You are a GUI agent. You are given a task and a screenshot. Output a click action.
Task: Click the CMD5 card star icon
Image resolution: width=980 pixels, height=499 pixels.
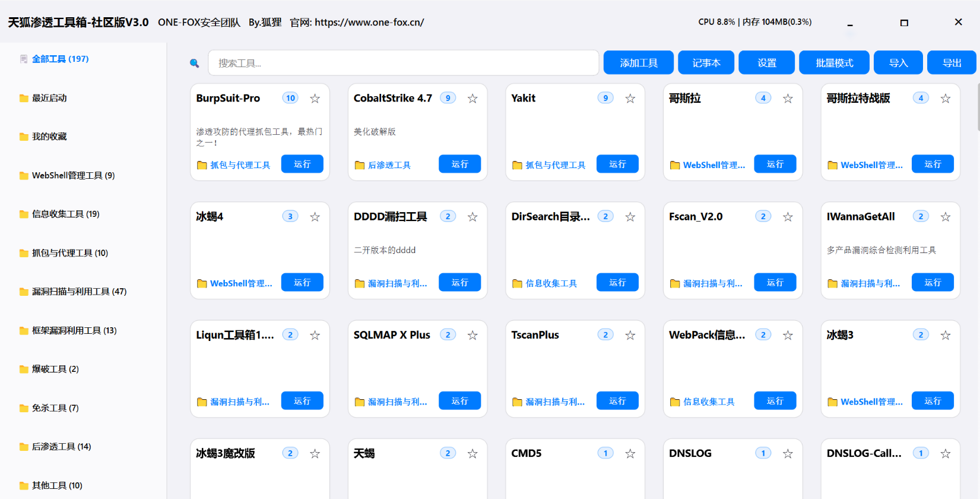pos(630,454)
